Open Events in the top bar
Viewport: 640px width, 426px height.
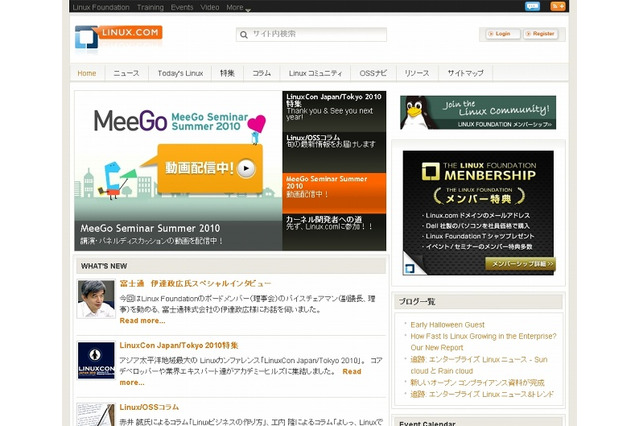tap(182, 7)
